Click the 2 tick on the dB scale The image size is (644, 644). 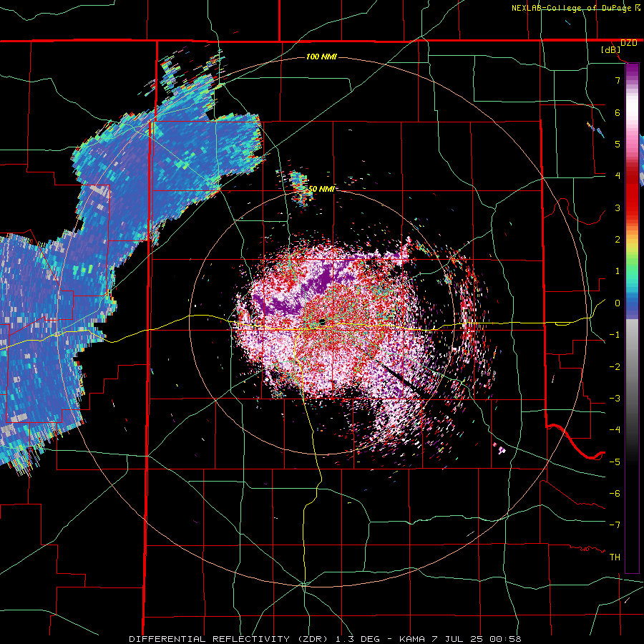(618, 240)
